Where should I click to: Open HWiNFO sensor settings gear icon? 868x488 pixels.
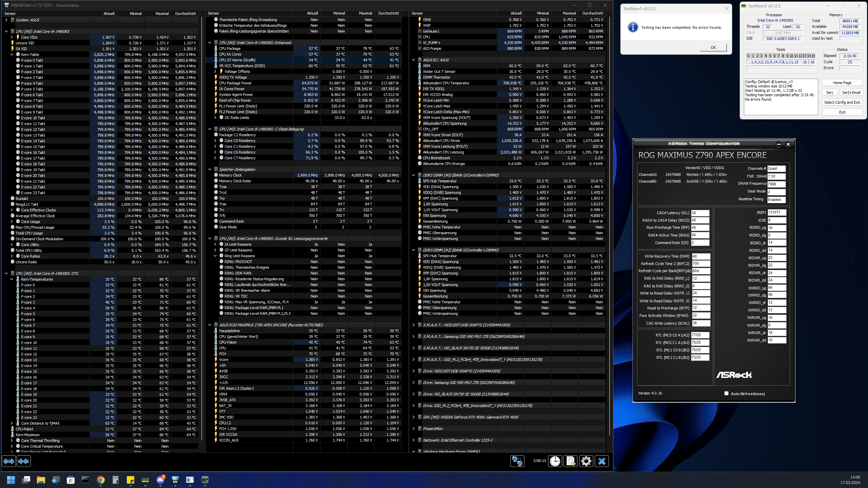(586, 461)
